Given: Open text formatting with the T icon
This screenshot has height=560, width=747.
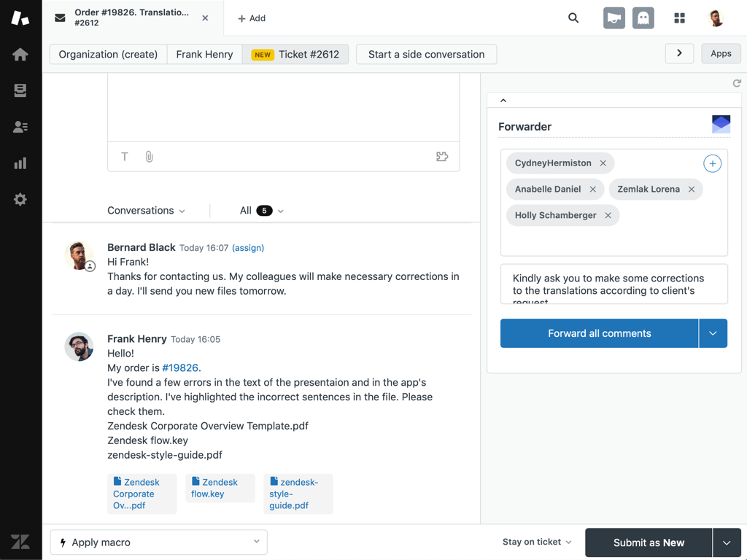Looking at the screenshot, I should tap(125, 156).
